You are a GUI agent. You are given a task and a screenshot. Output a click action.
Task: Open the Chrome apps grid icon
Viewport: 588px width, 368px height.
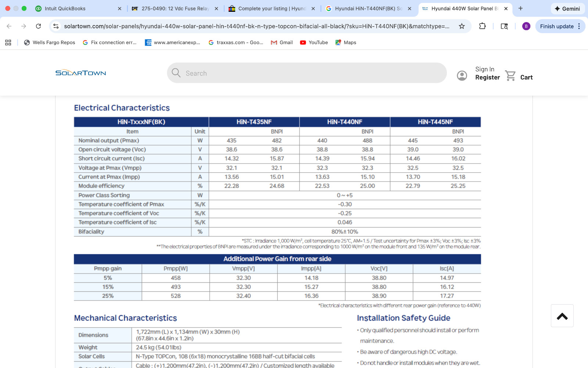click(8, 42)
